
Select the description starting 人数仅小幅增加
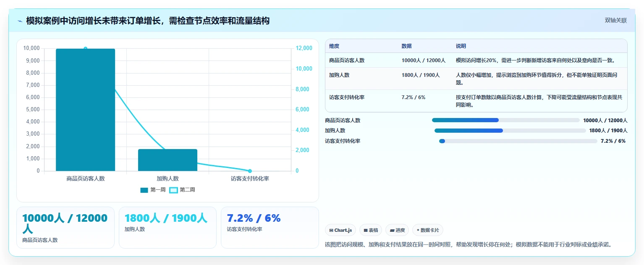537,79
